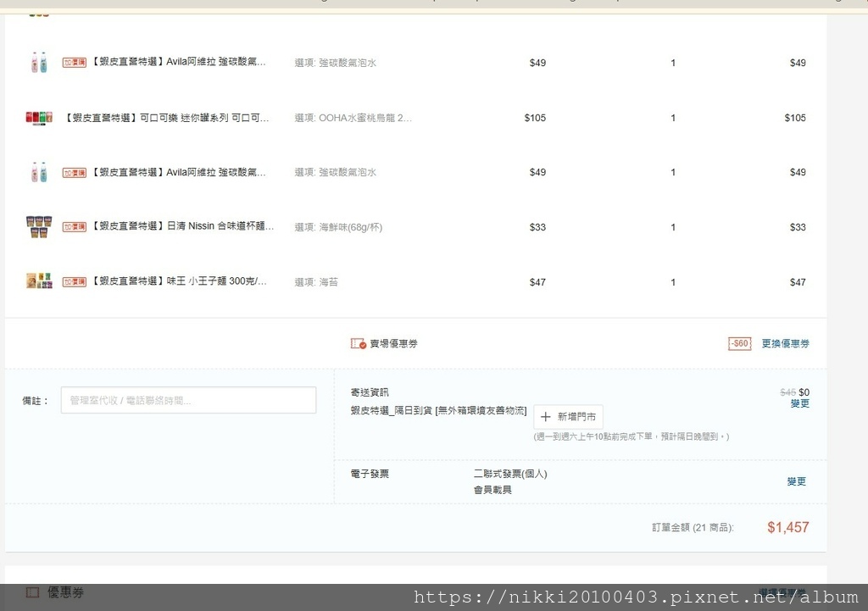Open the 味王 小王子麵 300克 product title
Viewport: 868px width, 611px height.
click(178, 281)
